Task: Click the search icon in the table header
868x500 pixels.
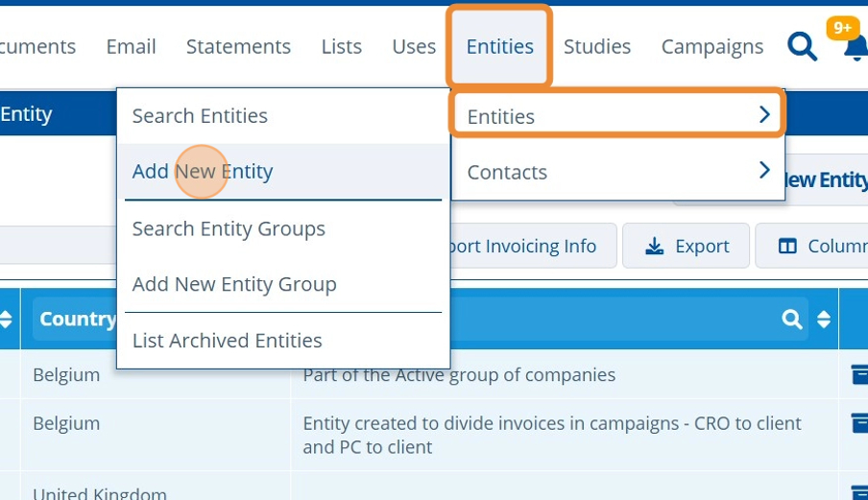Action: click(791, 320)
